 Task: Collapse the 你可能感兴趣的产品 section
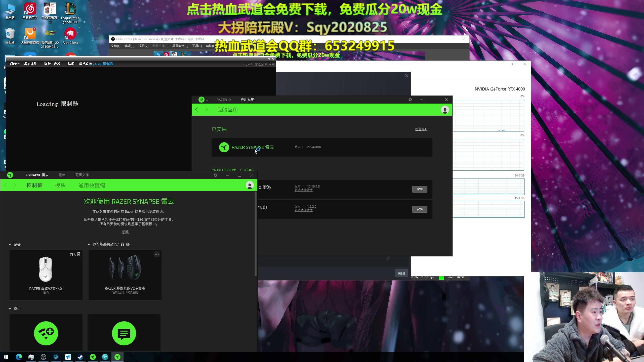coord(89,244)
